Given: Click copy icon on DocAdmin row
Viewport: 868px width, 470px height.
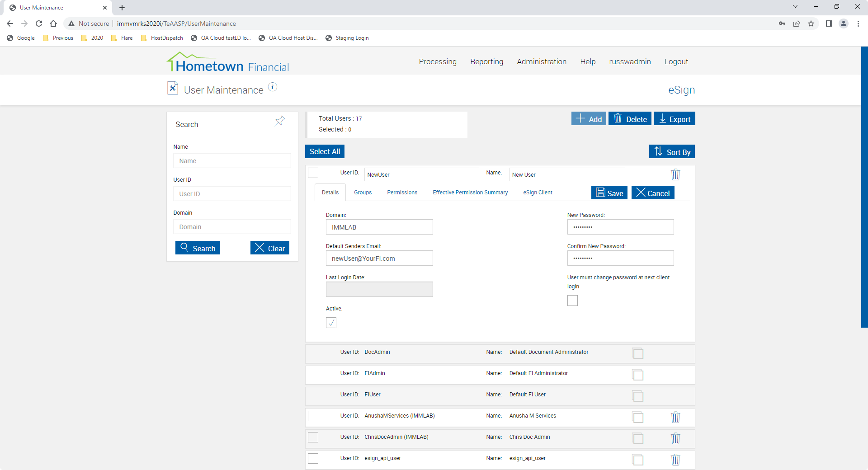Looking at the screenshot, I should (x=638, y=353).
